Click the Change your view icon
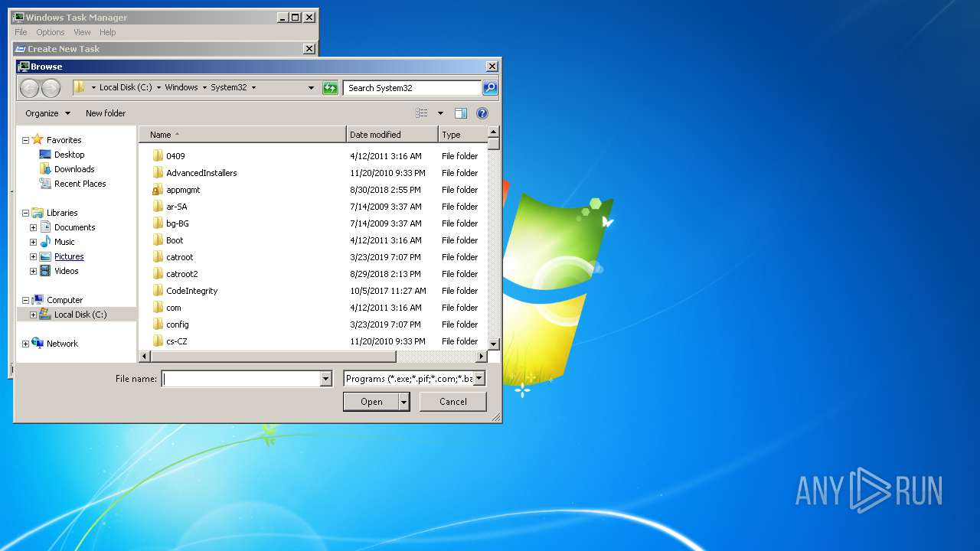This screenshot has height=551, width=980. click(x=422, y=113)
